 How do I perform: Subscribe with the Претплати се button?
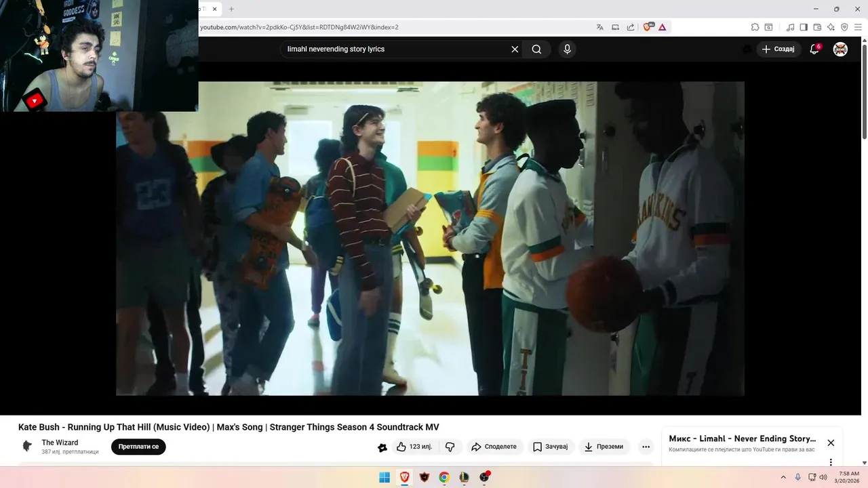point(138,447)
